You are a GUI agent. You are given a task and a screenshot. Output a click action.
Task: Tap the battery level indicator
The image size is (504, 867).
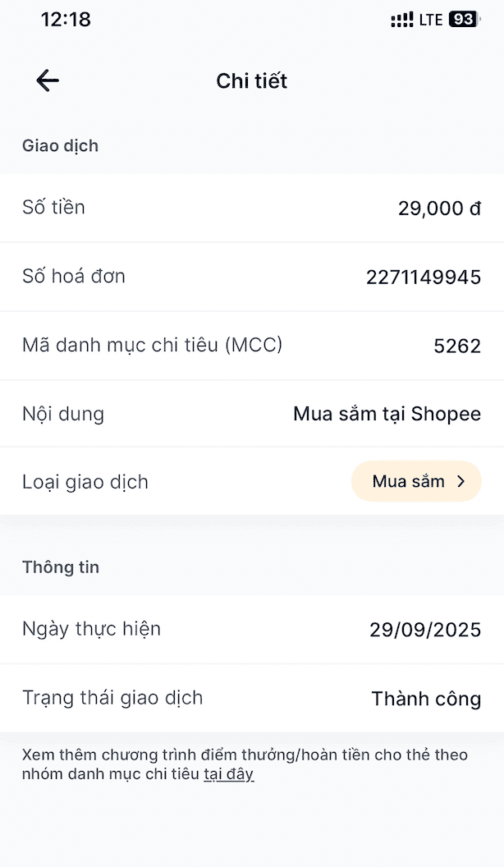pyautogui.click(x=463, y=20)
